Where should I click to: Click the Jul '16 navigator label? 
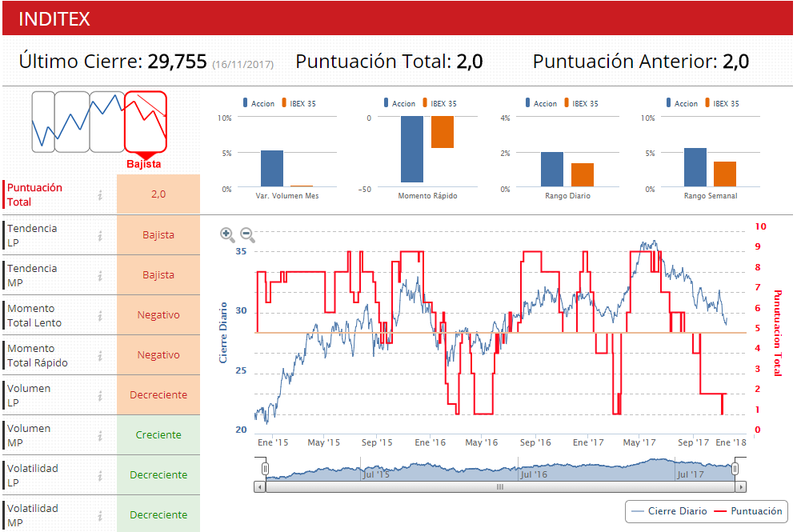tap(534, 474)
